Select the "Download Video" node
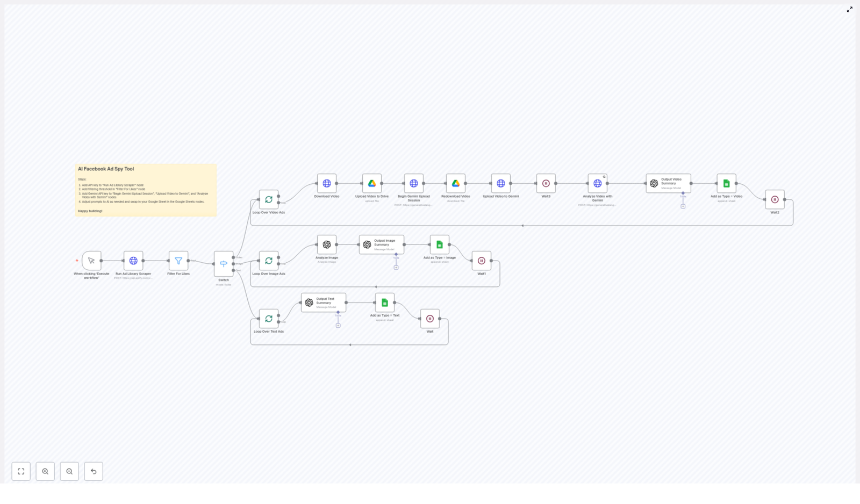Screen dimensions: 860x504 [326, 183]
